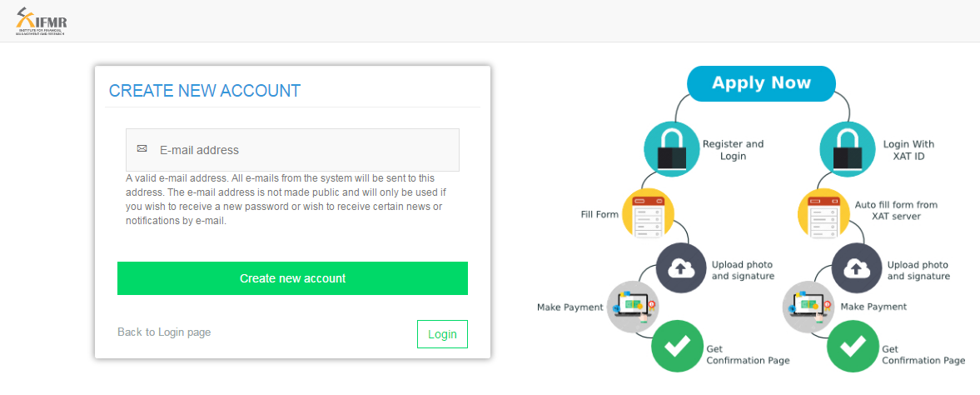980x395 pixels.
Task: Open the Back to Login page link
Action: pos(164,332)
